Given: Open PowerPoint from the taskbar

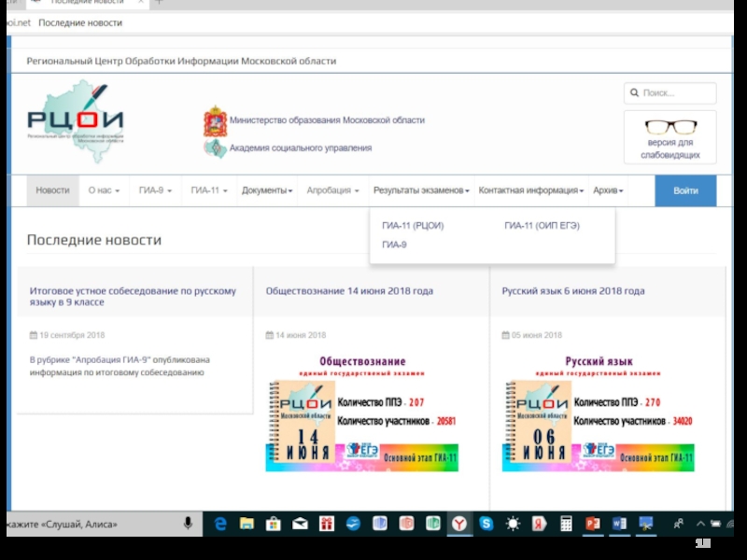Looking at the screenshot, I should coord(592,525).
